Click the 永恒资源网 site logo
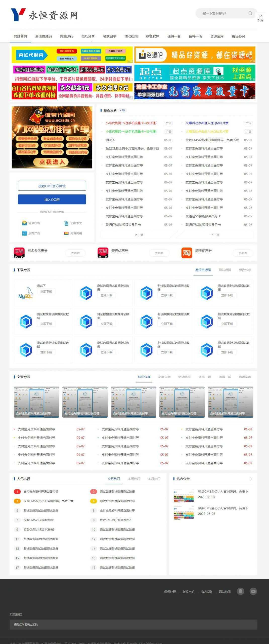Screen dimensions: 269x644 (44, 15)
